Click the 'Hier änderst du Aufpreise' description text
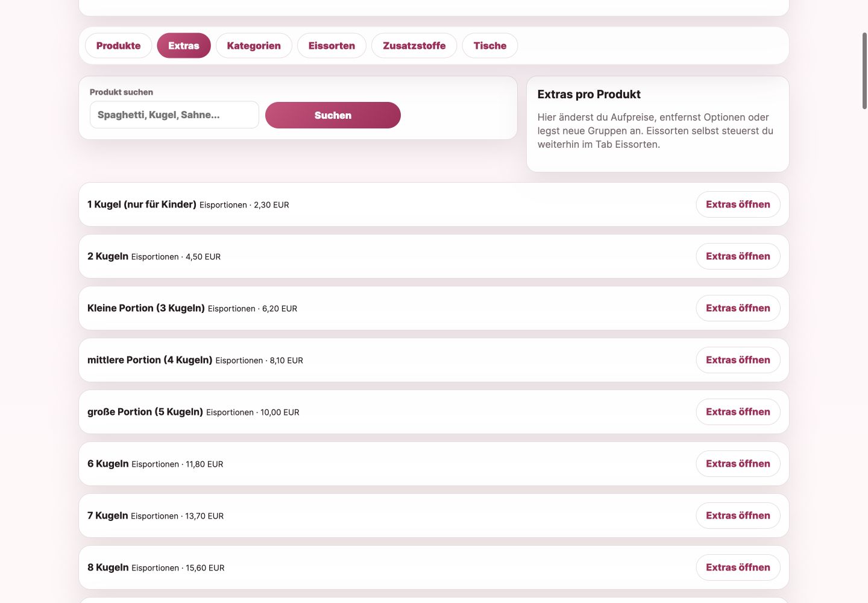This screenshot has height=603, width=868. 656,131
